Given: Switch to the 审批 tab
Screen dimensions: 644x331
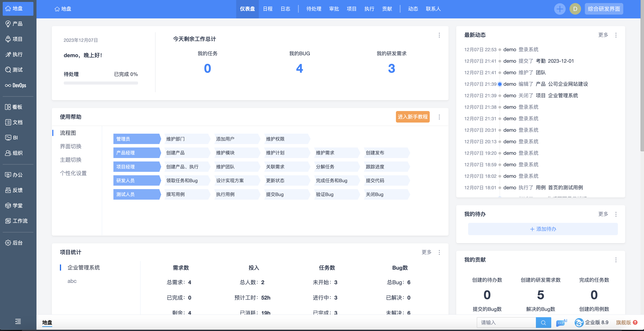Looking at the screenshot, I should coord(334,9).
